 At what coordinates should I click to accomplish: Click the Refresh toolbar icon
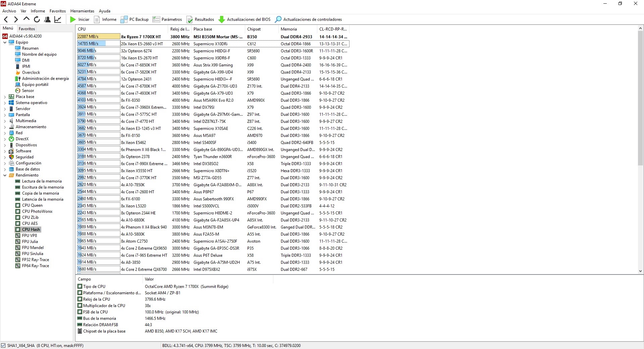[x=37, y=19]
